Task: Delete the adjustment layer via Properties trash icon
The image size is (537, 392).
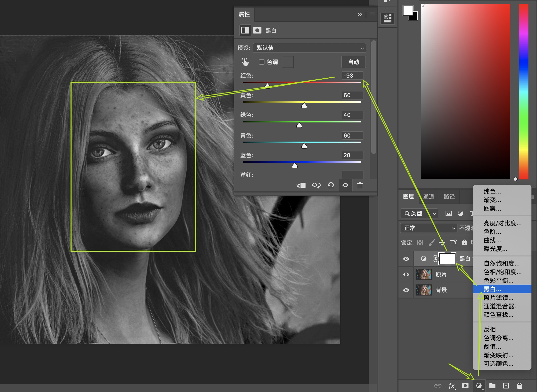Action: [360, 185]
